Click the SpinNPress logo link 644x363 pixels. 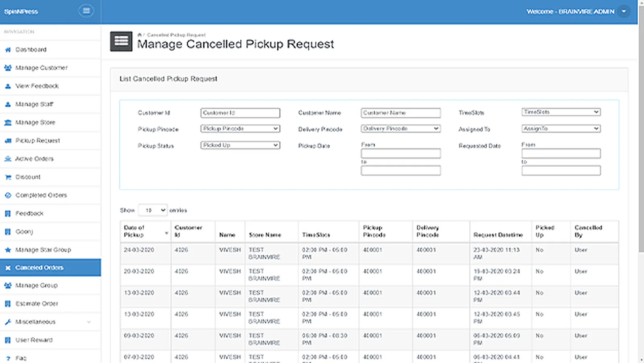click(x=21, y=12)
